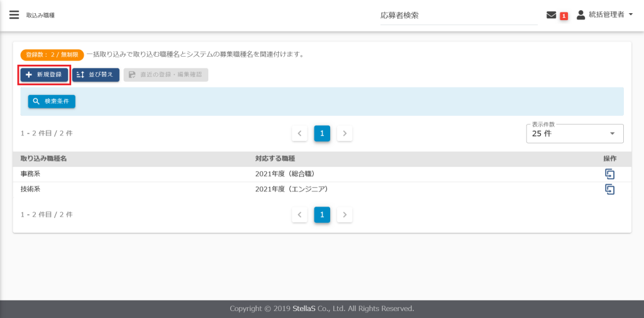The image size is (644, 318).
Task: Go to next page in top pagination
Action: [x=345, y=133]
